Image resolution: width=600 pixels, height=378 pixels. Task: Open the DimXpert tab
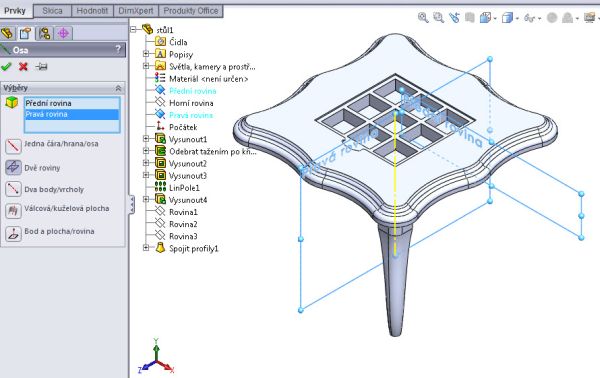(136, 11)
